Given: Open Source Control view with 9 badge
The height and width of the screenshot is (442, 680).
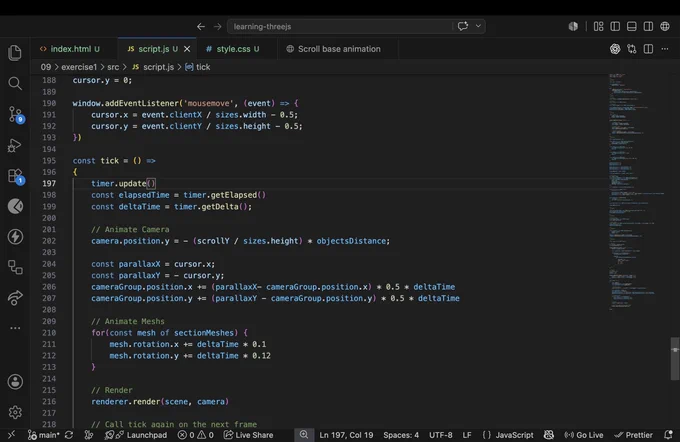Looking at the screenshot, I should [16, 115].
